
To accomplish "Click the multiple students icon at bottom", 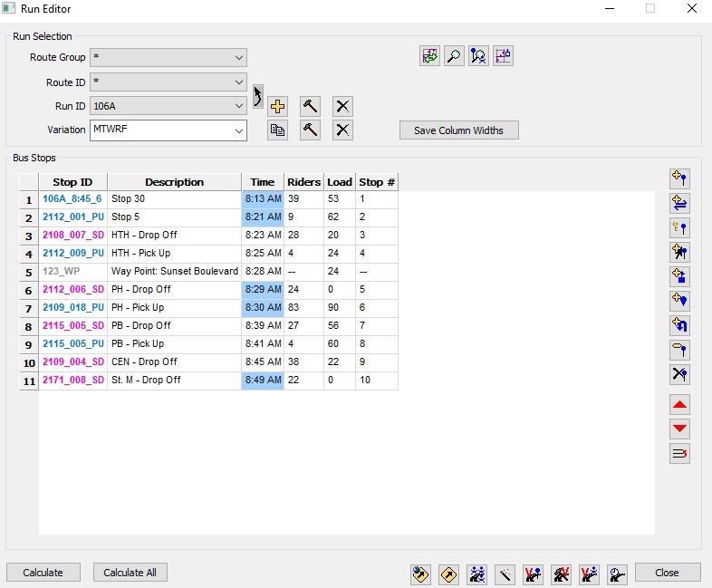I will click(477, 574).
